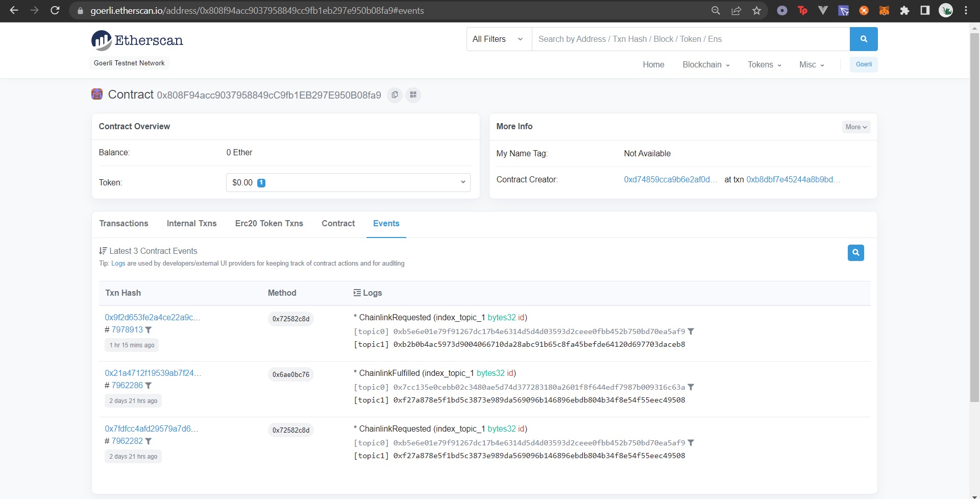Click the Method column header
The image size is (980, 499).
pyautogui.click(x=282, y=293)
